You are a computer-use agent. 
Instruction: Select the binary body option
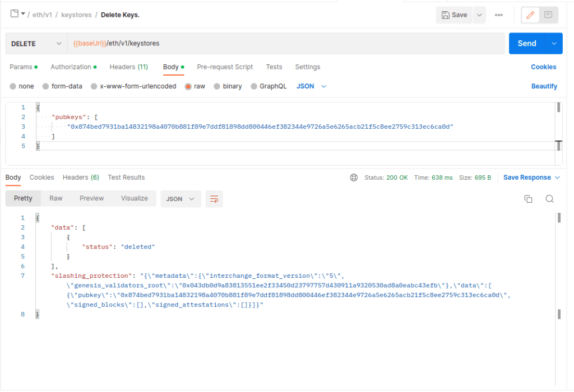pyautogui.click(x=228, y=86)
